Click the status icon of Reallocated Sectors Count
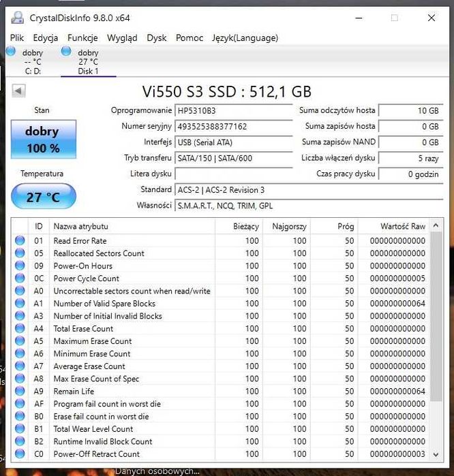454x476 pixels. click(x=20, y=253)
